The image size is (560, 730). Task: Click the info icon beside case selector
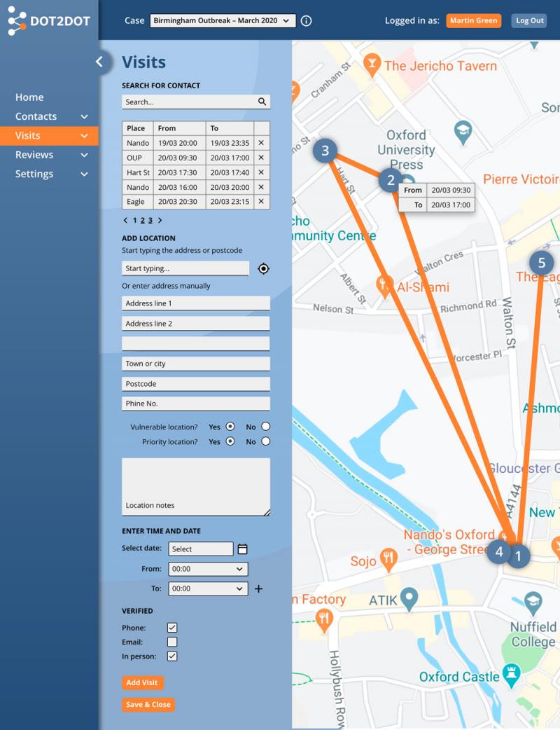306,21
